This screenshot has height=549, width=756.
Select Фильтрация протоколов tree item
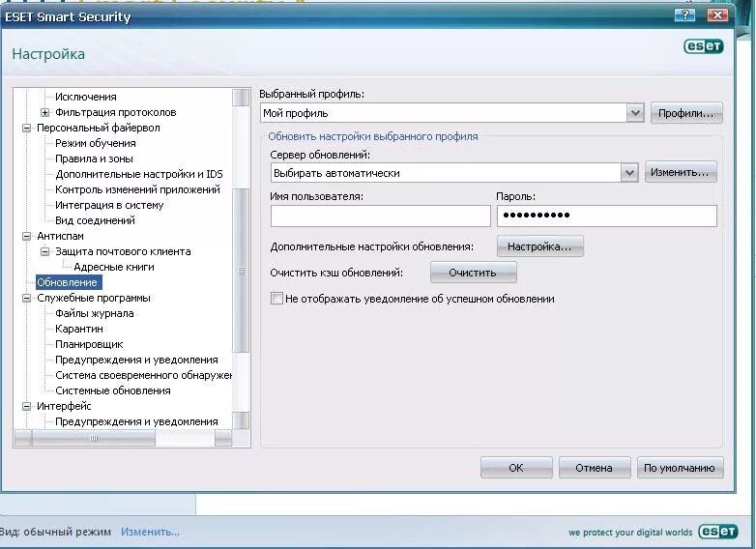116,112
